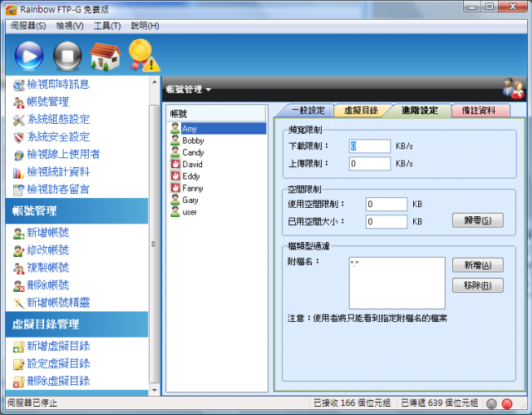Screen dimensions: 532x415
Task: Select the Candy account row
Action: [218, 152]
